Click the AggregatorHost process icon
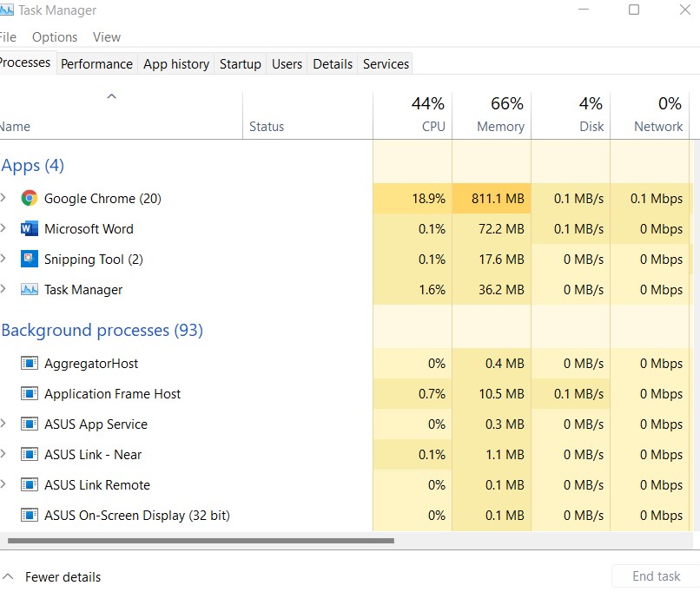 point(30,364)
